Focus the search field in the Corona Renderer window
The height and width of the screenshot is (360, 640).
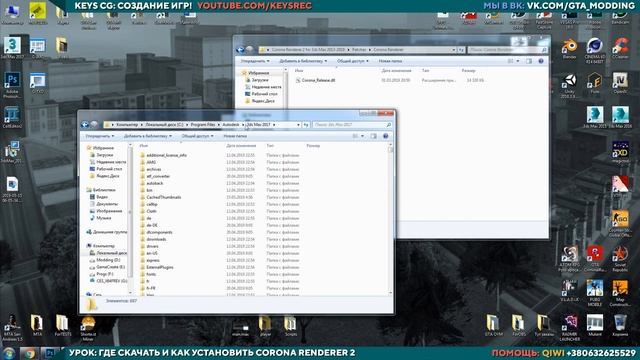pyautogui.click(x=508, y=50)
